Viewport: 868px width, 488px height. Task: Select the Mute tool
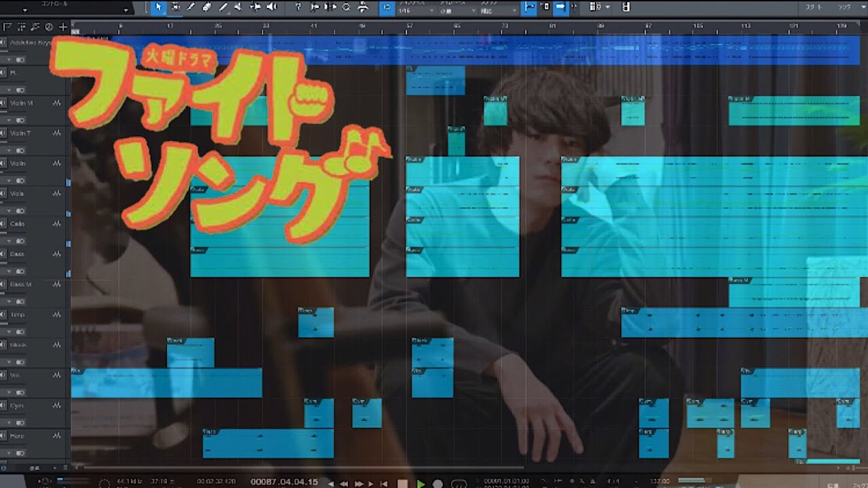pyautogui.click(x=239, y=7)
